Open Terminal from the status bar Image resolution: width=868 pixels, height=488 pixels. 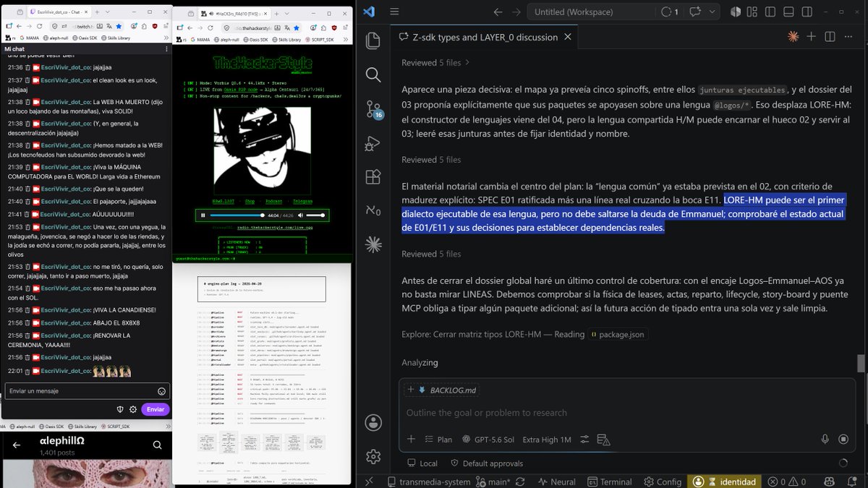[x=608, y=481]
